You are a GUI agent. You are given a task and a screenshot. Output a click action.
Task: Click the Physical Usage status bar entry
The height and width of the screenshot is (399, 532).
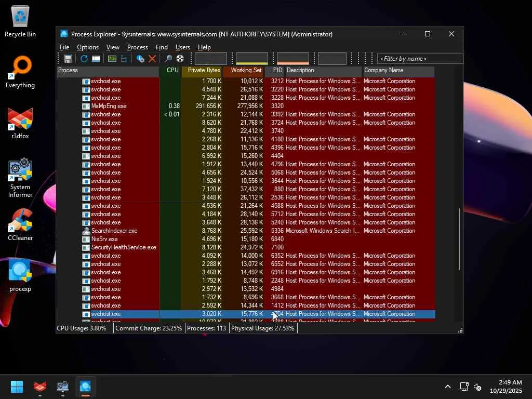coord(262,328)
